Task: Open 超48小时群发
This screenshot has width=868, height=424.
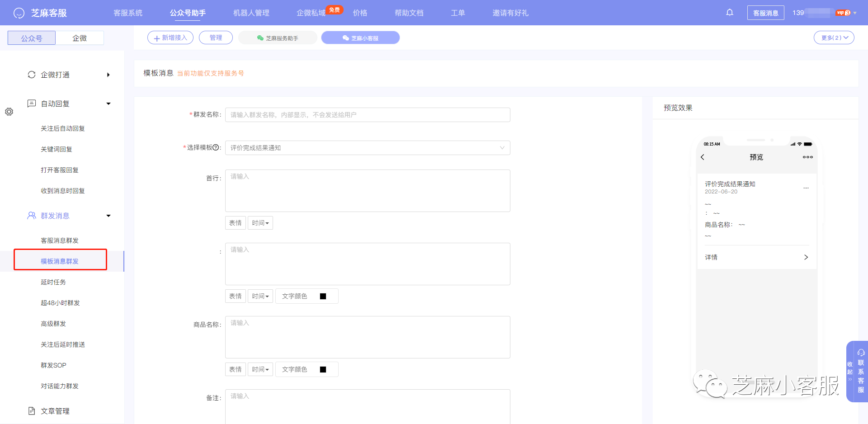Action: tap(60, 303)
